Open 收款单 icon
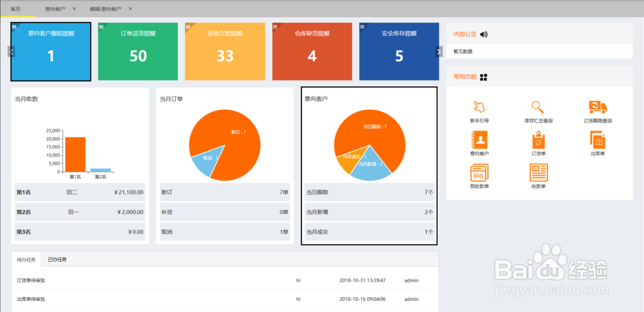 coord(538,172)
